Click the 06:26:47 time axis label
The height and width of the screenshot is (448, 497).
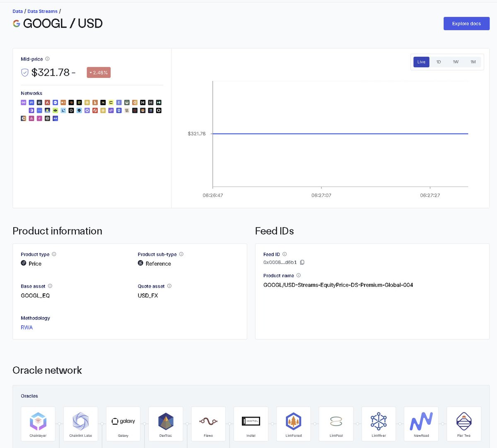[x=213, y=195]
